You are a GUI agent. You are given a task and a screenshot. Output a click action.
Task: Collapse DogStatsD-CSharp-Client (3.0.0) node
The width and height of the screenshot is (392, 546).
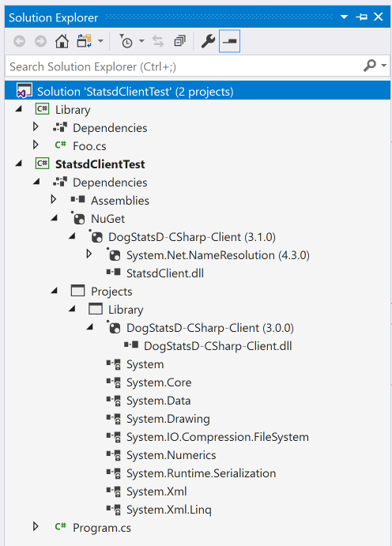click(90, 327)
